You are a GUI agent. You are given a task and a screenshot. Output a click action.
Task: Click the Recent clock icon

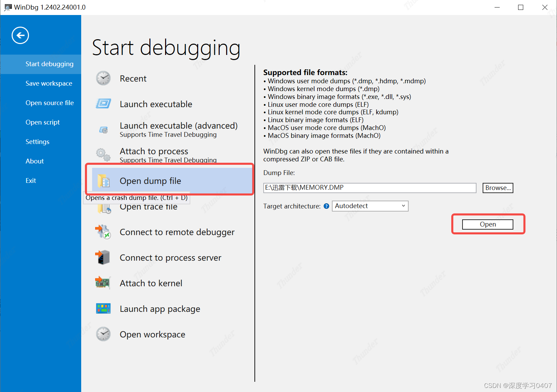click(103, 78)
